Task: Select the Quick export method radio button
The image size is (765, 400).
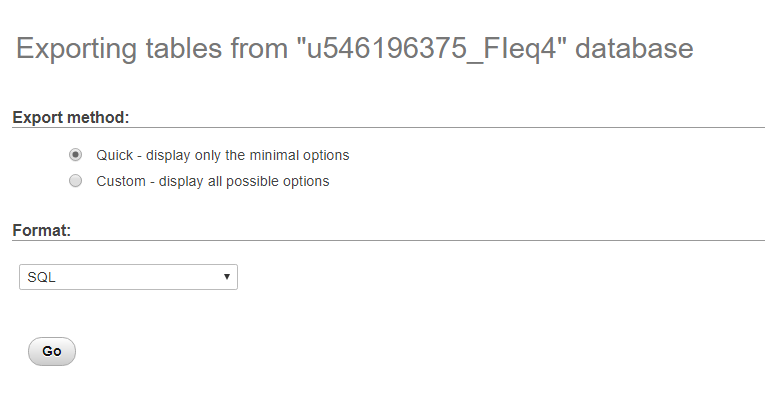Action: (75, 155)
